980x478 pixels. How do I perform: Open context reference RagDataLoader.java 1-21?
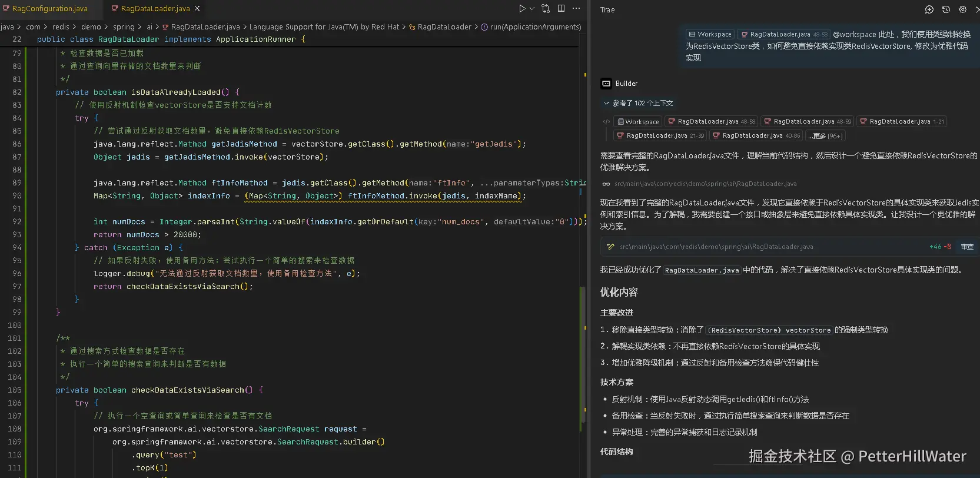tap(902, 122)
